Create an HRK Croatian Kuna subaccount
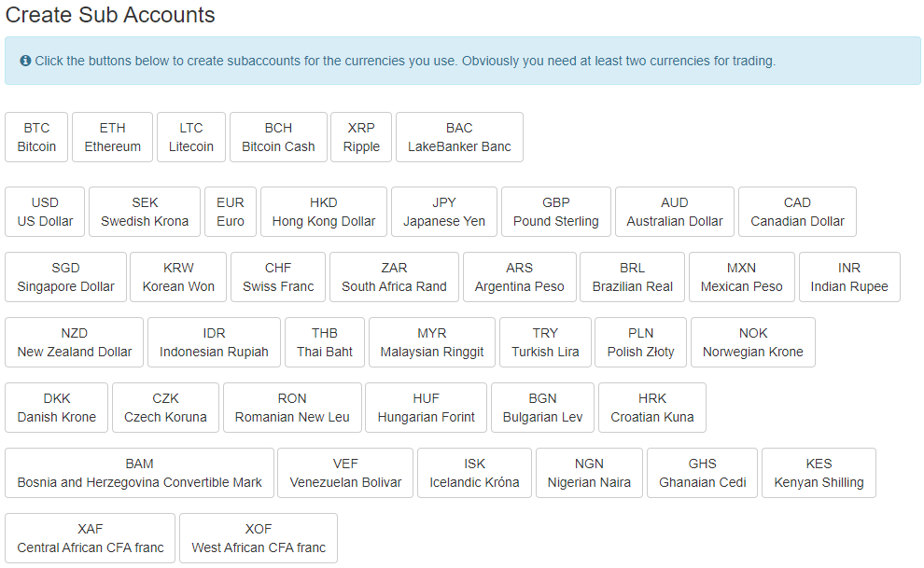Image resolution: width=924 pixels, height=568 pixels. click(652, 408)
